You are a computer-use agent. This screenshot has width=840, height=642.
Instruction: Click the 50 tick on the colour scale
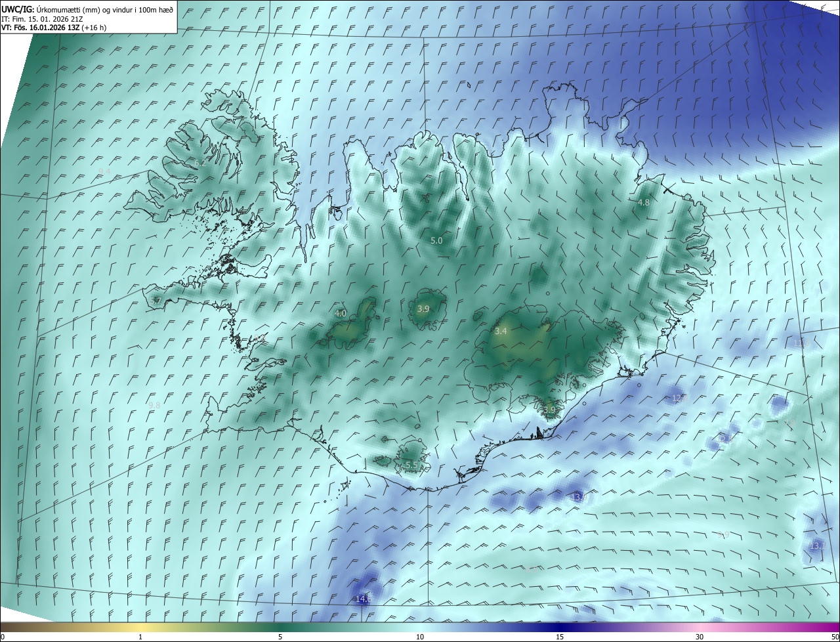pyautogui.click(x=835, y=637)
